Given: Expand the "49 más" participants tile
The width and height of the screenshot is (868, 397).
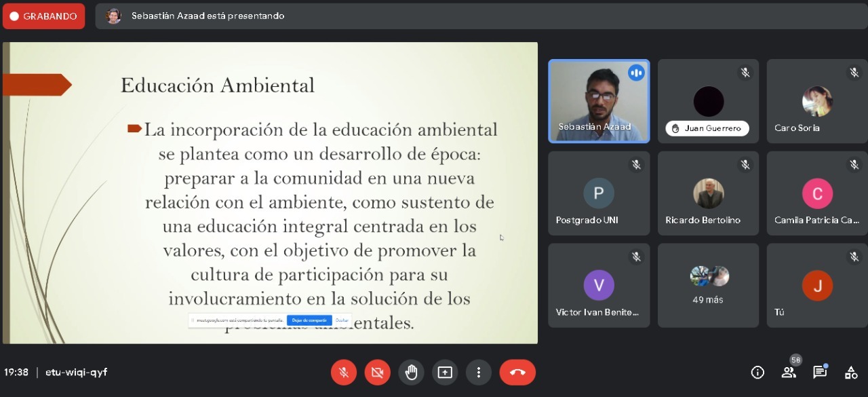Looking at the screenshot, I should point(708,285).
